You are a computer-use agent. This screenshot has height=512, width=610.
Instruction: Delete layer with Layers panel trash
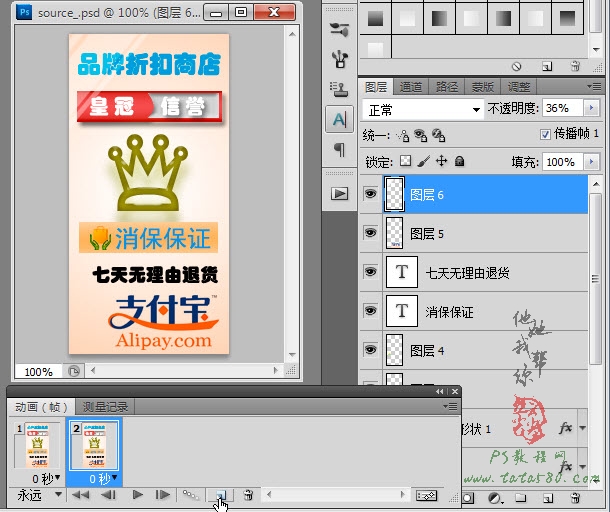click(x=575, y=498)
